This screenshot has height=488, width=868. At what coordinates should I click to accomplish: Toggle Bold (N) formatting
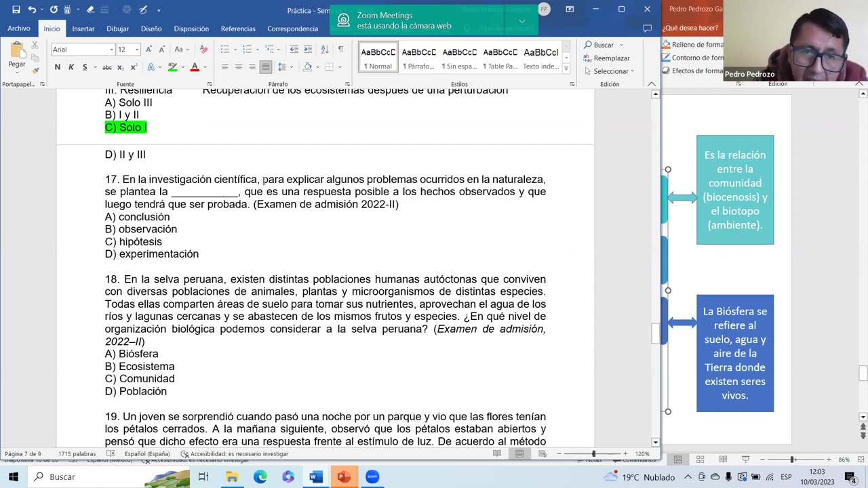pyautogui.click(x=58, y=67)
